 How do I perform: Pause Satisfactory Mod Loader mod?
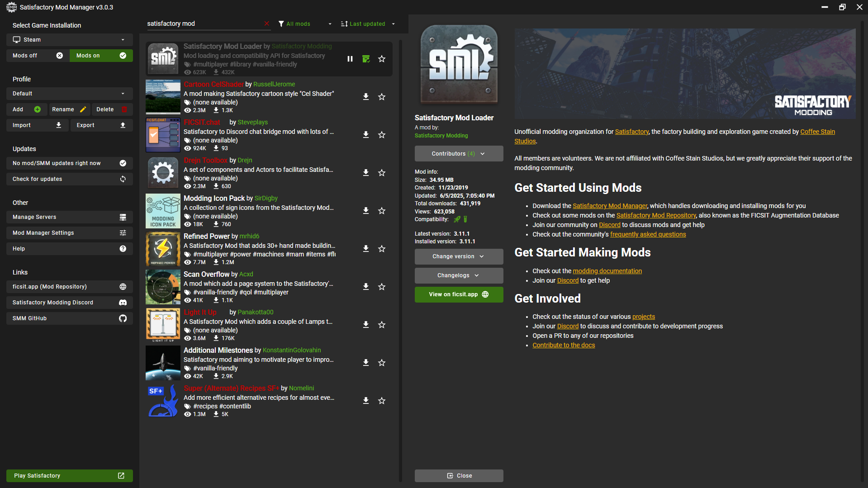point(350,59)
